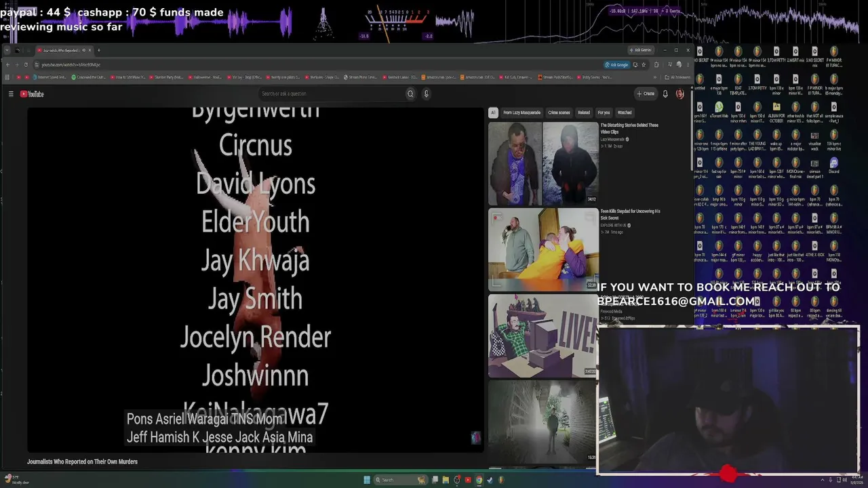
Task: Open the "e major bpm 138" desktop file
Action: [x=719, y=83]
